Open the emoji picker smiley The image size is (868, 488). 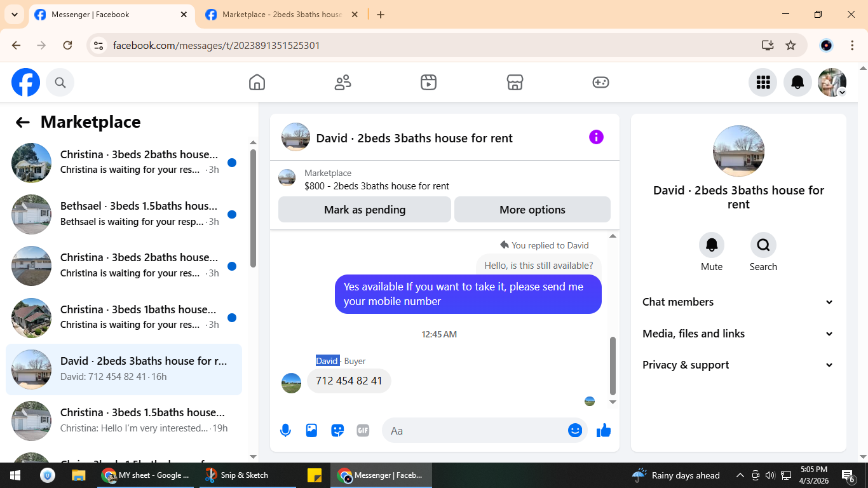[575, 431]
